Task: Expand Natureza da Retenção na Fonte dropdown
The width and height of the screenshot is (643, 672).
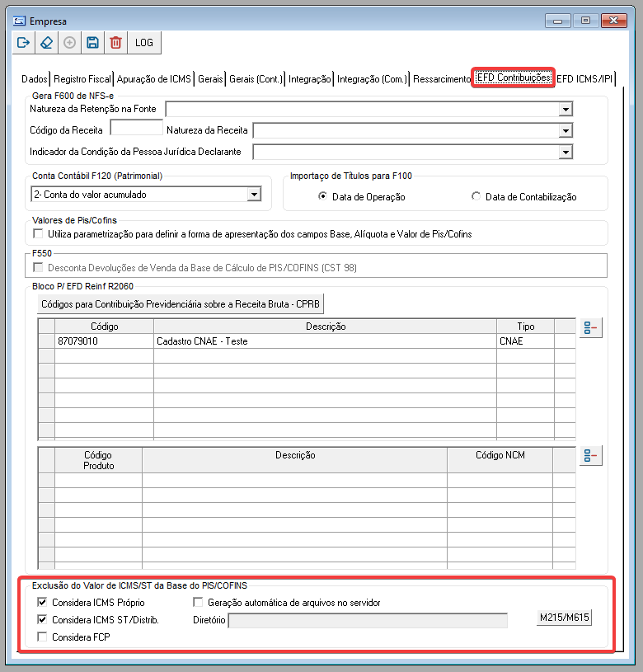Action: pos(566,110)
